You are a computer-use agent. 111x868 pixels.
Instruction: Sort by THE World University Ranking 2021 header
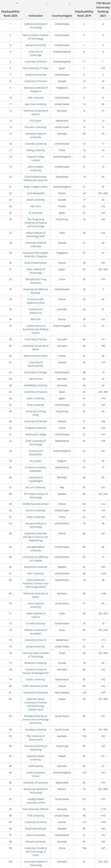[103, 10]
